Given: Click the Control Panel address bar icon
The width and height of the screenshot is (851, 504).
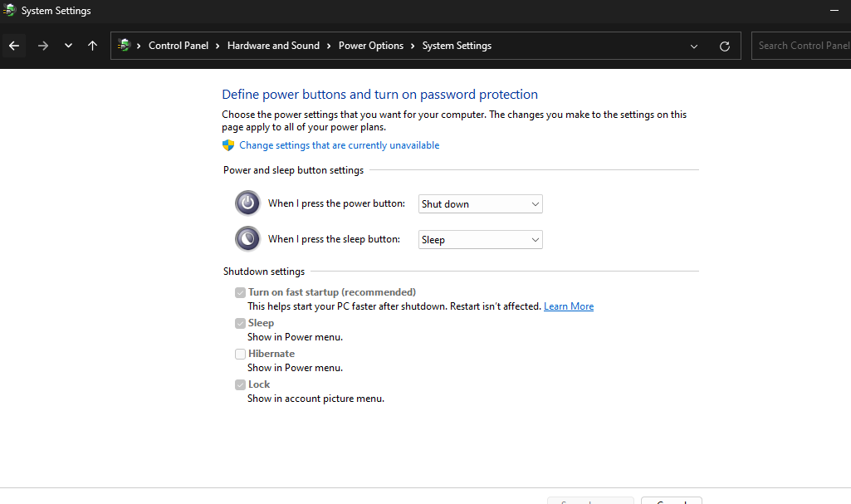Looking at the screenshot, I should pos(125,46).
